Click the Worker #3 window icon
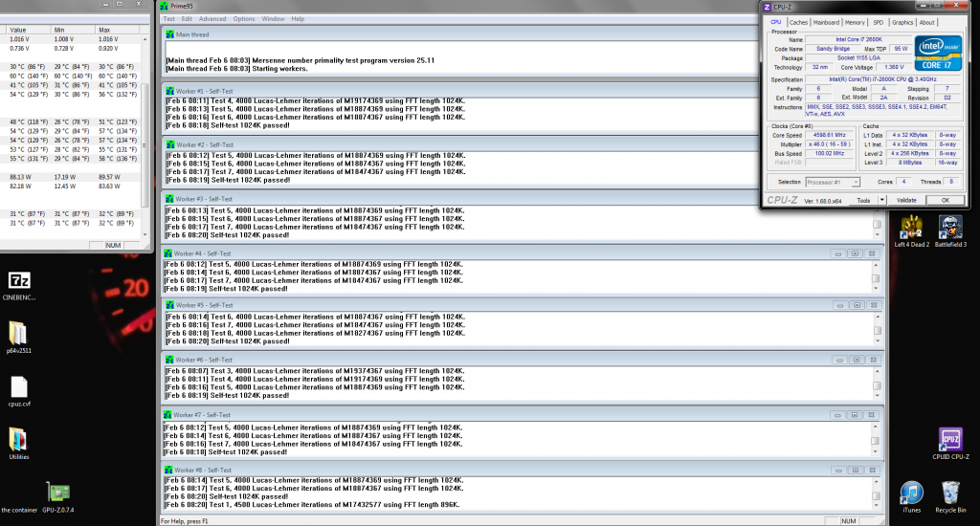This screenshot has width=980, height=526. pos(169,199)
